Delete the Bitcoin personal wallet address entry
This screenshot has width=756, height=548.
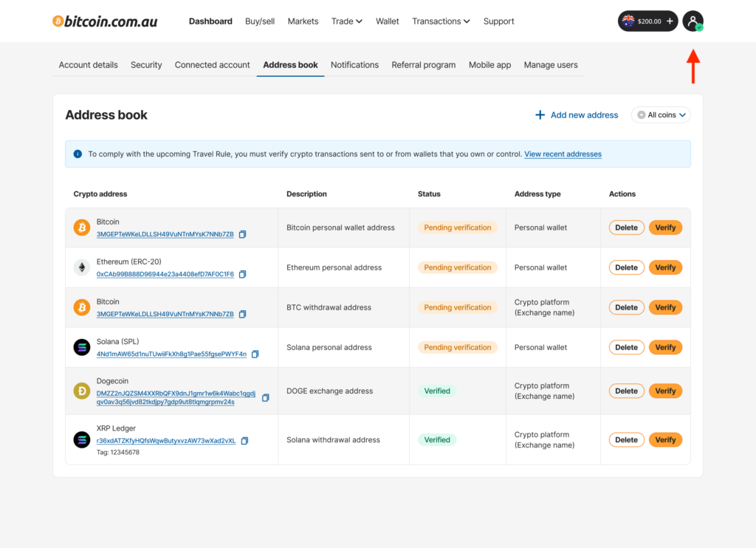626,227
